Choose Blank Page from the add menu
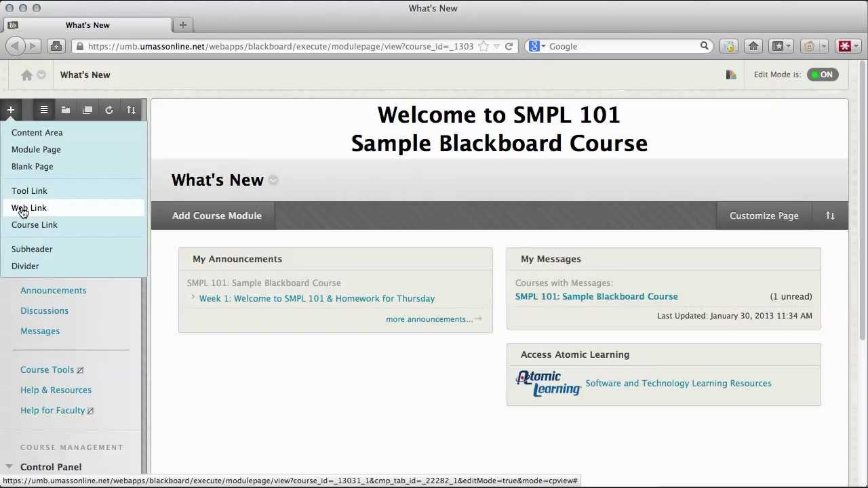Viewport: 868px width, 488px height. click(32, 167)
